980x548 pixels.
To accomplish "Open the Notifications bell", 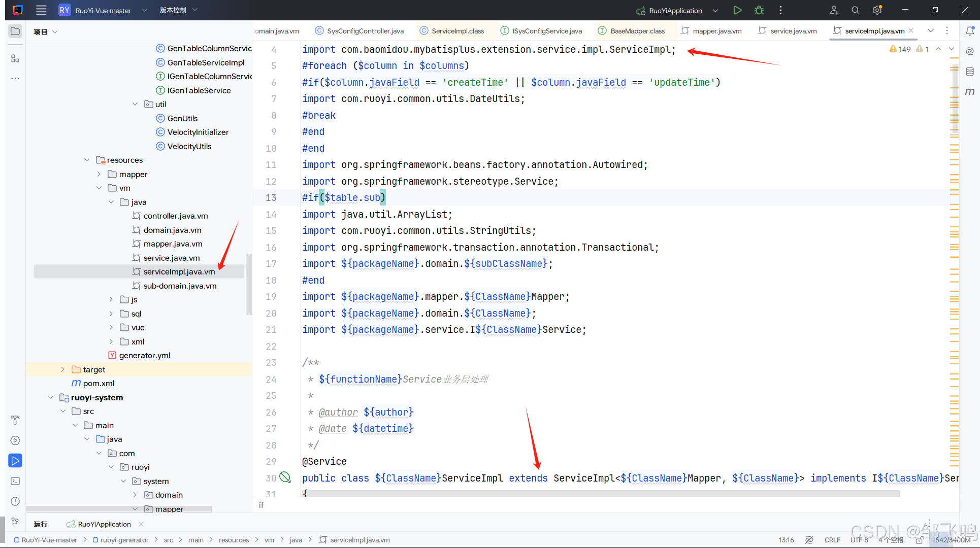I will pyautogui.click(x=970, y=31).
